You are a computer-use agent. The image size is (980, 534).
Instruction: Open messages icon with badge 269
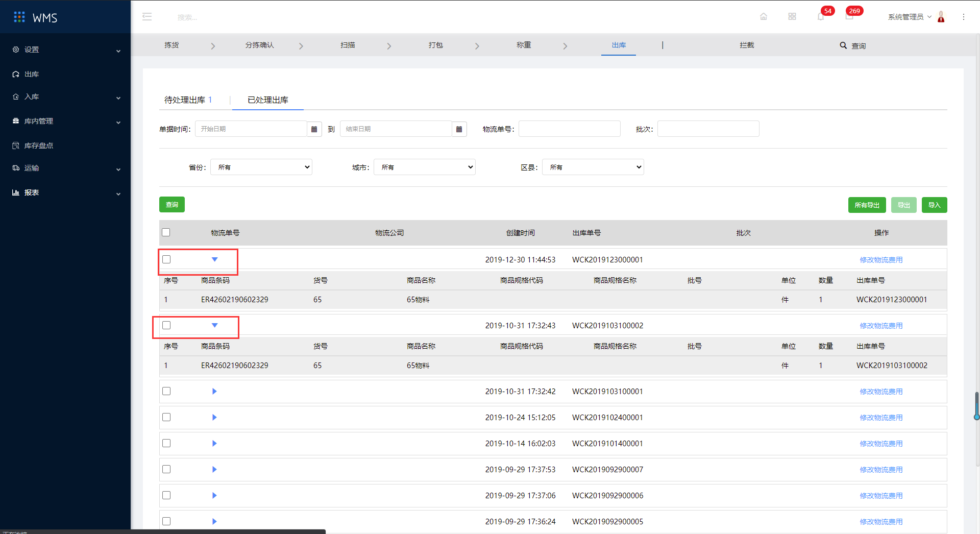(849, 17)
